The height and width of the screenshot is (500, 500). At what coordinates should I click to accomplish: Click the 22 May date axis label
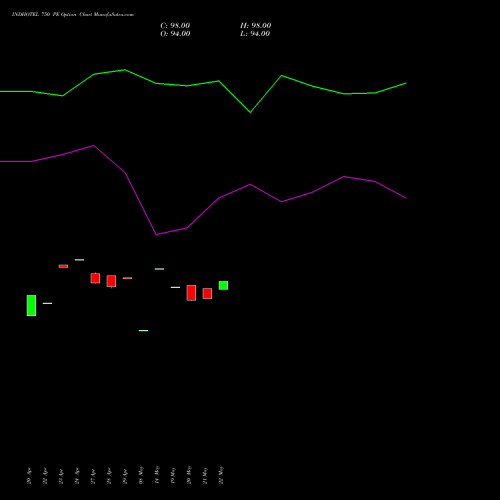point(221,475)
